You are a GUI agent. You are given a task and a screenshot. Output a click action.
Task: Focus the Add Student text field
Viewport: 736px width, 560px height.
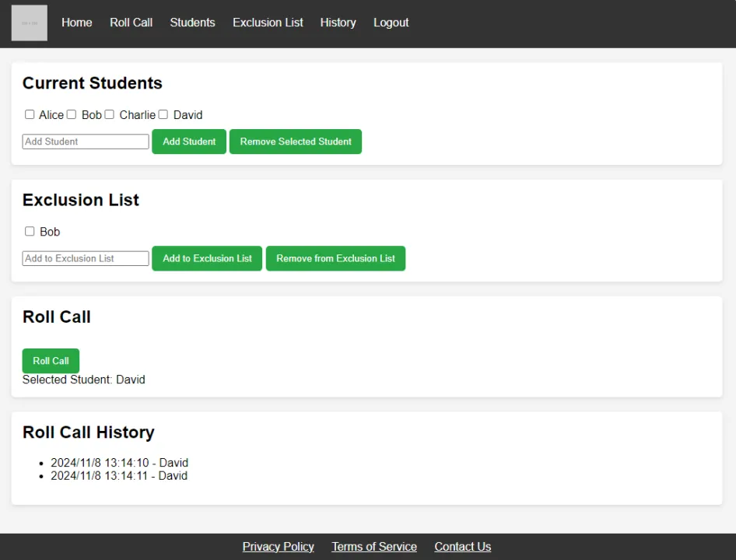point(86,142)
